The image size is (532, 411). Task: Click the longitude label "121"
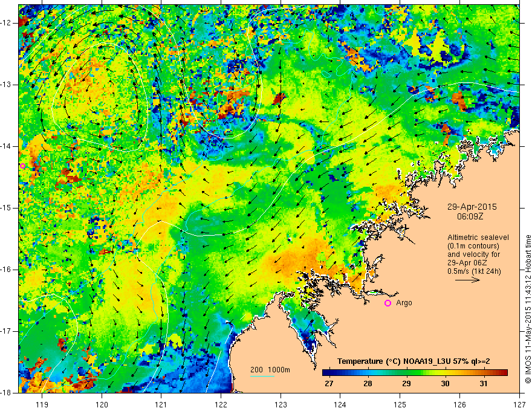pyautogui.click(x=161, y=404)
